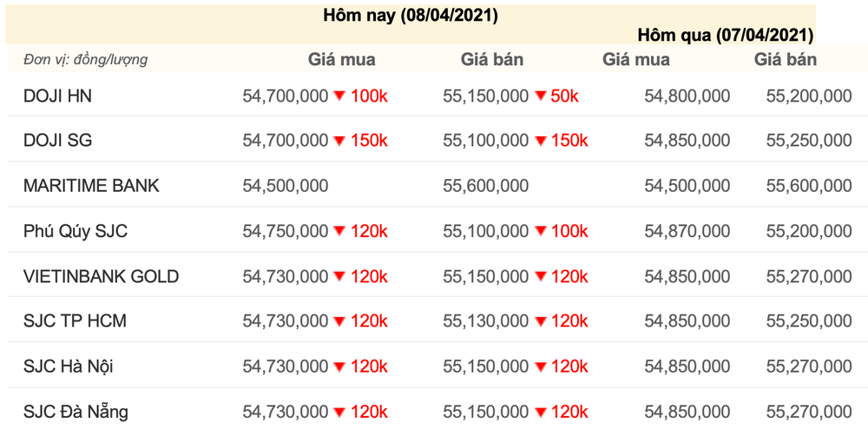Click the red down arrow beside DOJI HN 100k
Viewport: 868px width, 430px height.
click(x=339, y=96)
